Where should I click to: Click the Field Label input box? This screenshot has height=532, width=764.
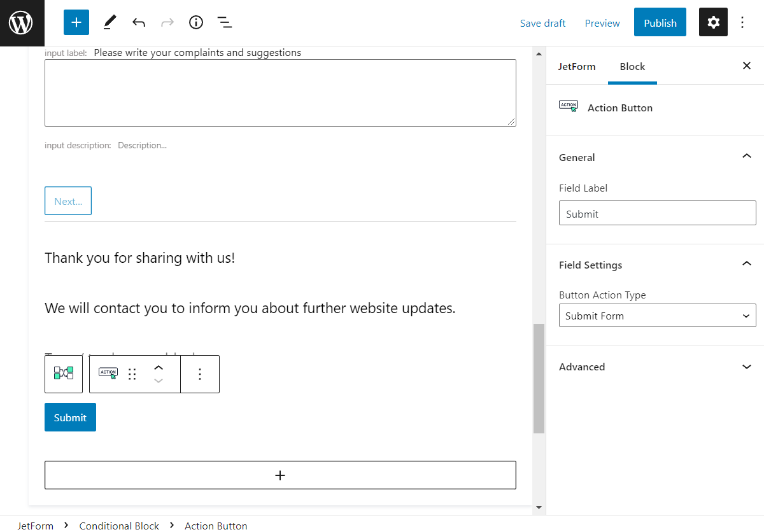pyautogui.click(x=657, y=213)
